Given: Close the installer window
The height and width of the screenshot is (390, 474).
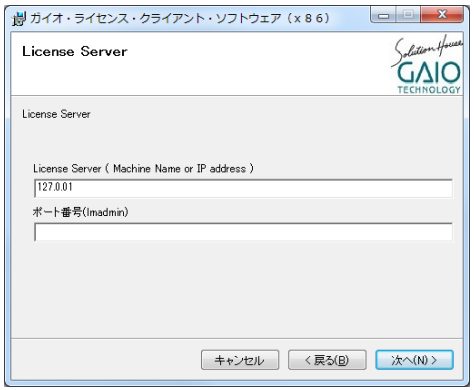Looking at the screenshot, I should tap(442, 15).
